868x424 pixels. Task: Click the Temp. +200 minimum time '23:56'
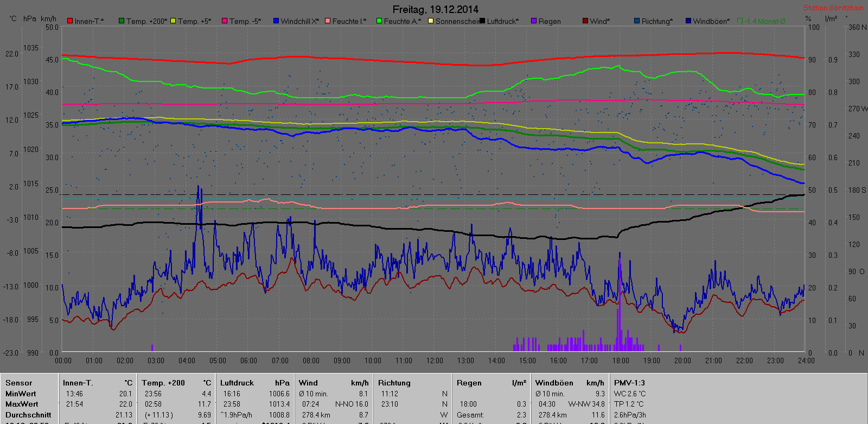click(x=153, y=394)
